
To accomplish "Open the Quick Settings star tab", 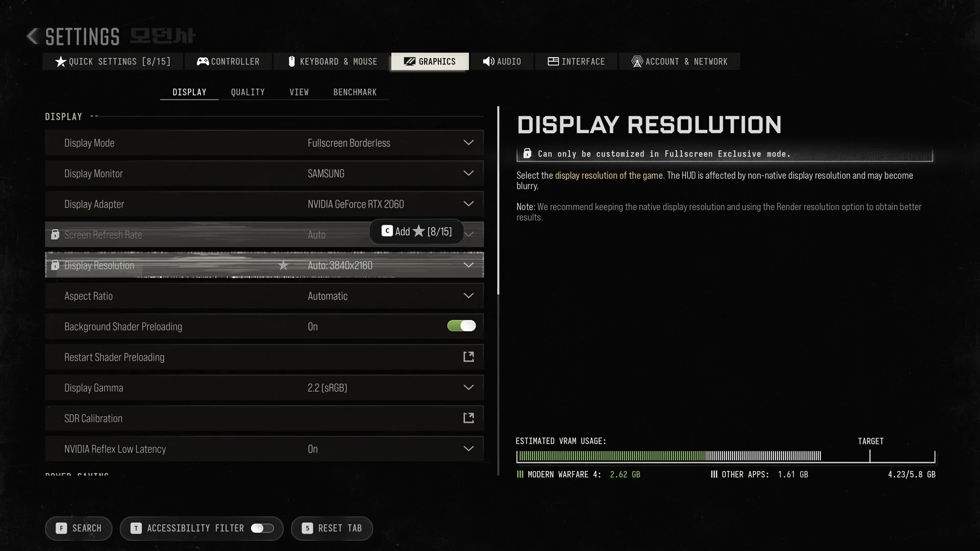I will [x=113, y=61].
